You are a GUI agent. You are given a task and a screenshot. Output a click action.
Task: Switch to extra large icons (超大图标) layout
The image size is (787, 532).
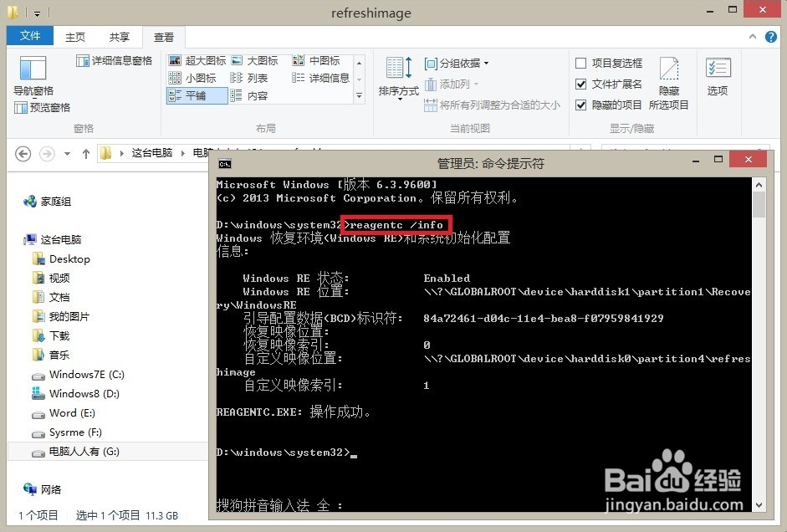[x=197, y=61]
